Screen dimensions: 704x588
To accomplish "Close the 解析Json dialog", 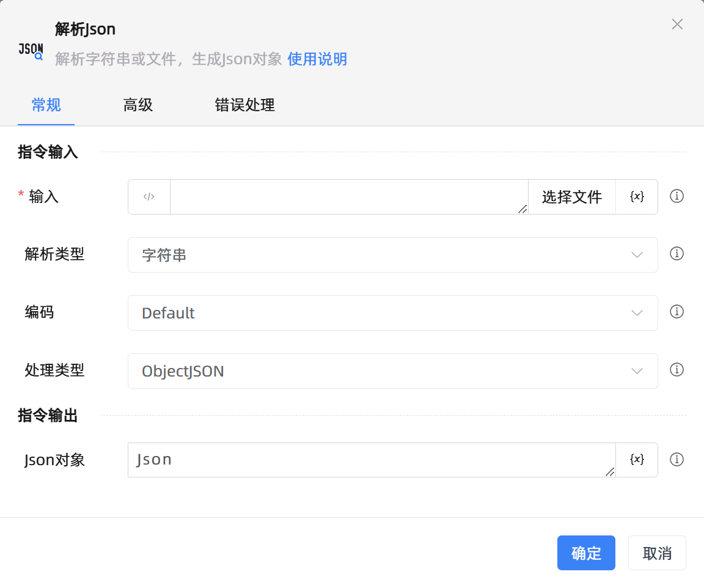I will [x=677, y=24].
